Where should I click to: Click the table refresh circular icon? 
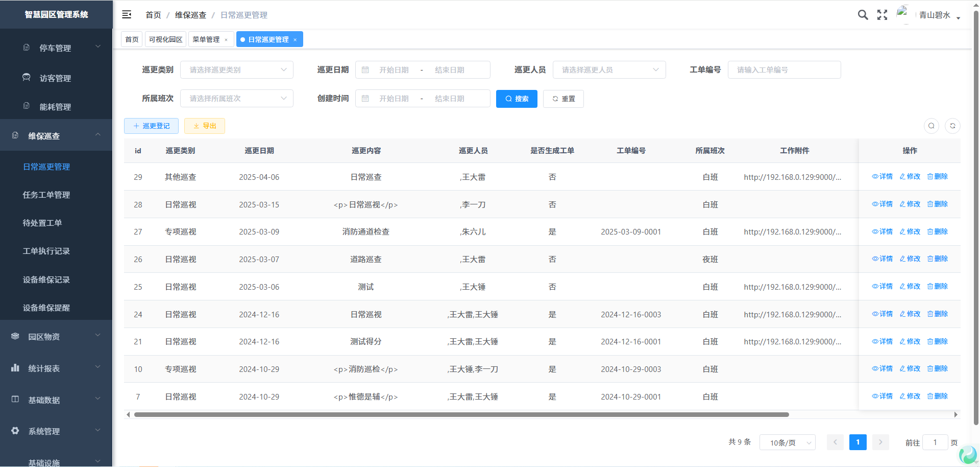click(x=952, y=126)
